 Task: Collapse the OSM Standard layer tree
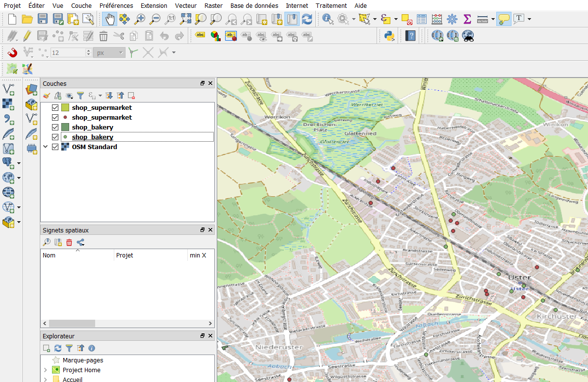[46, 147]
